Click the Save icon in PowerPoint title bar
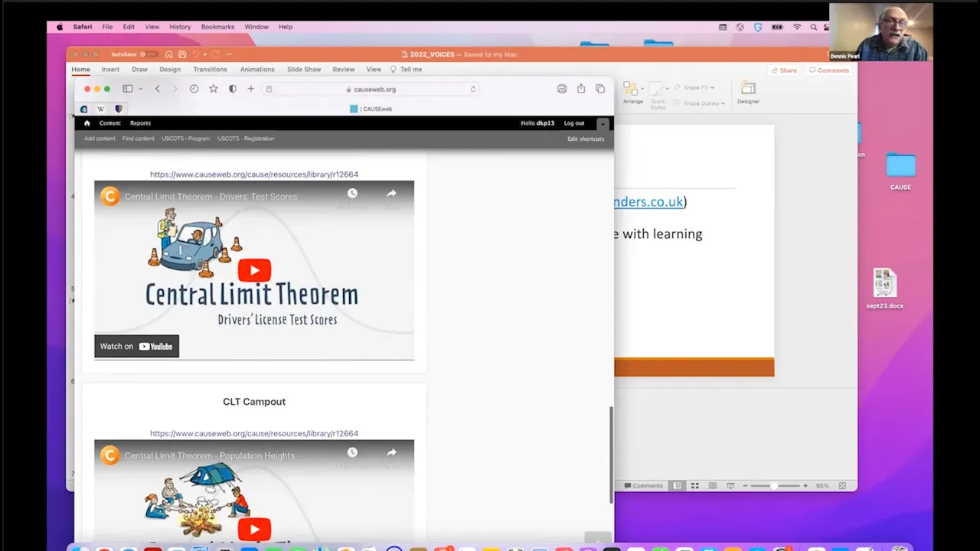This screenshot has width=980, height=551. point(182,54)
